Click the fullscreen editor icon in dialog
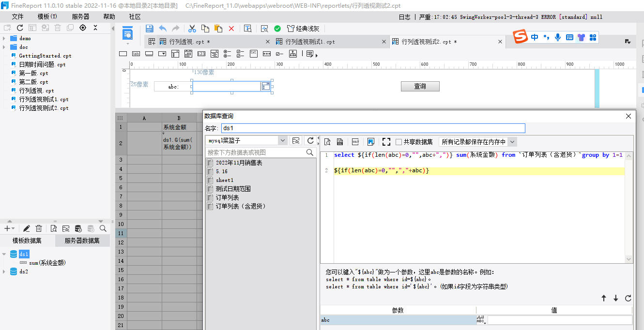Image resolution: width=644 pixels, height=330 pixels. coord(386,142)
